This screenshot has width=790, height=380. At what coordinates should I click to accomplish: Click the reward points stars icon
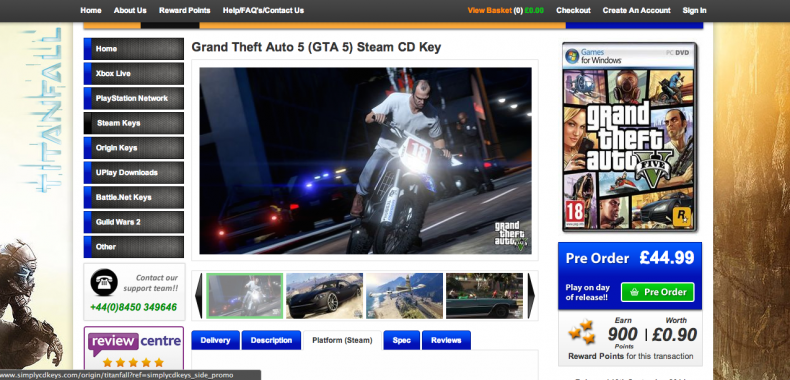pos(582,332)
